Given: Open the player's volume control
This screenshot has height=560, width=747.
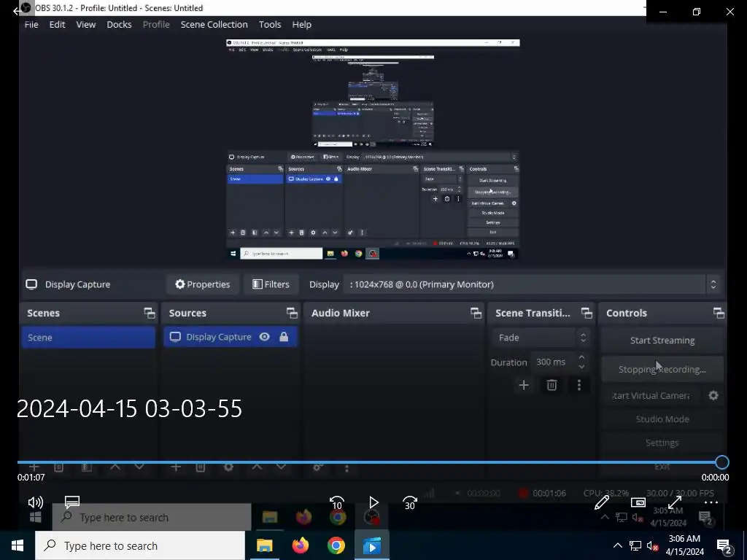Looking at the screenshot, I should tap(36, 502).
